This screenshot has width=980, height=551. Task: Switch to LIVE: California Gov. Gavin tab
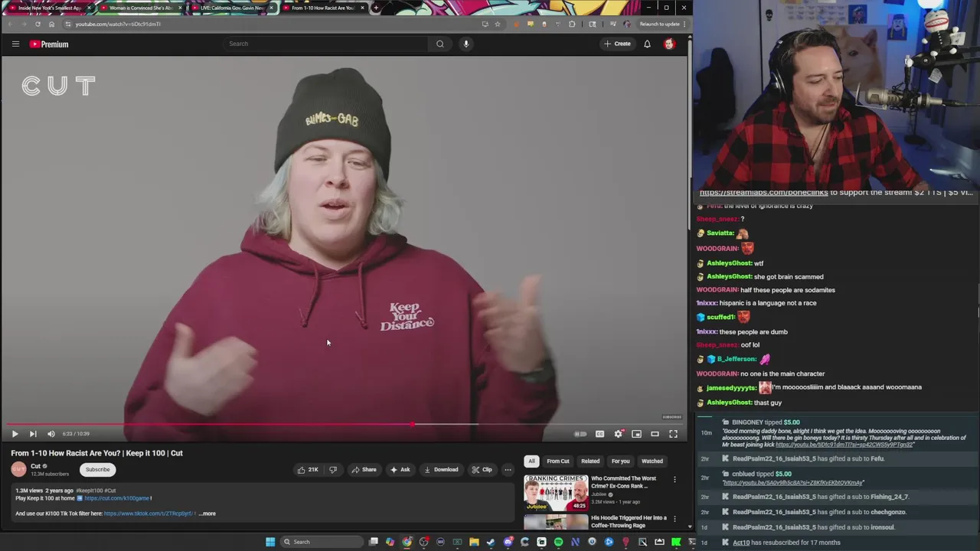[x=231, y=8]
